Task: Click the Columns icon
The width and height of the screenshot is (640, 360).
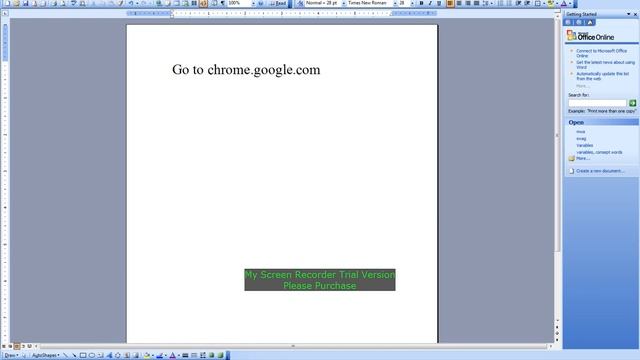Action: [x=194, y=3]
